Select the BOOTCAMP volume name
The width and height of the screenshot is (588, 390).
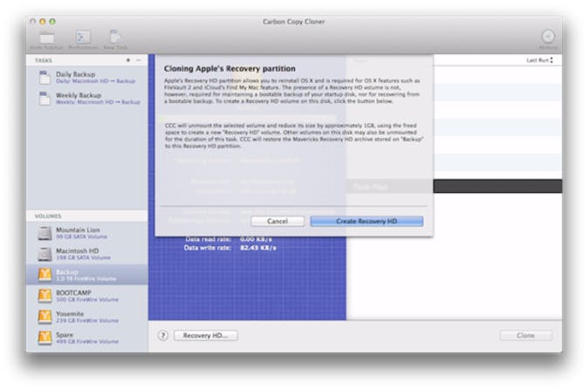pyautogui.click(x=73, y=293)
